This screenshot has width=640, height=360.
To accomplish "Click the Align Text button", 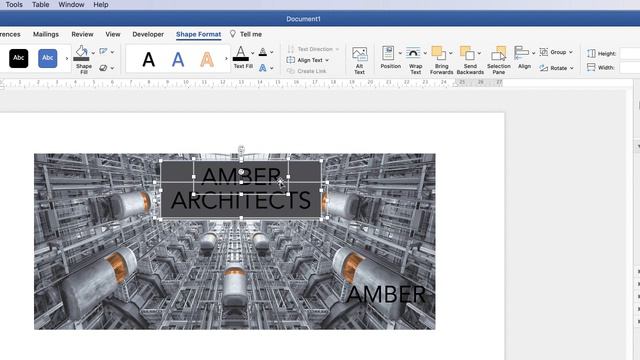I will pos(308,60).
